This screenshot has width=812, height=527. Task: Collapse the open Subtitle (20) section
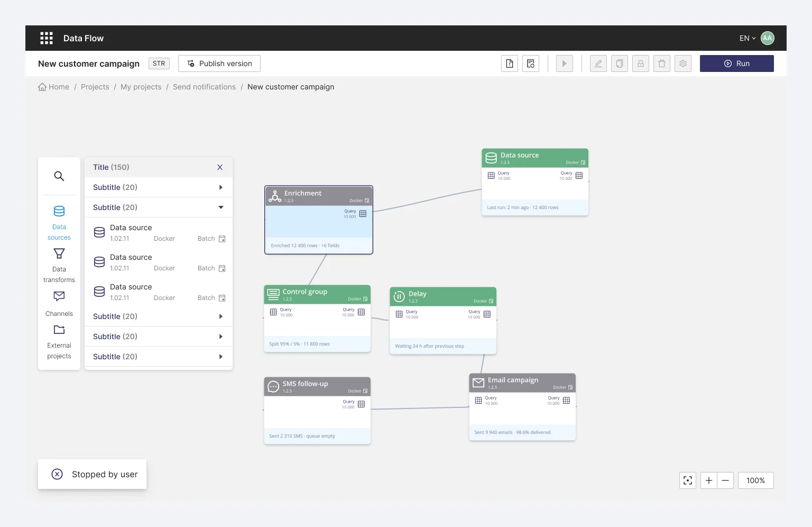tap(159, 207)
